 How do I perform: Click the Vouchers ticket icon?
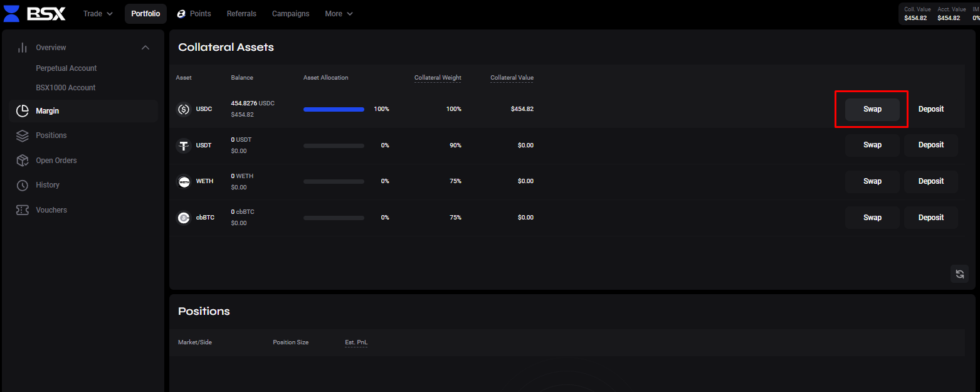tap(23, 210)
